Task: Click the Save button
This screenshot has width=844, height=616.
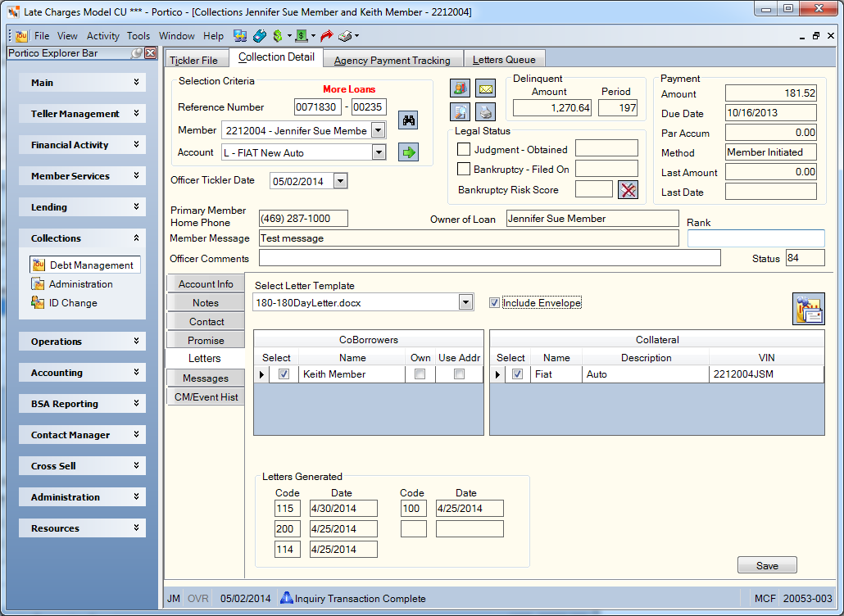Action: (x=767, y=565)
